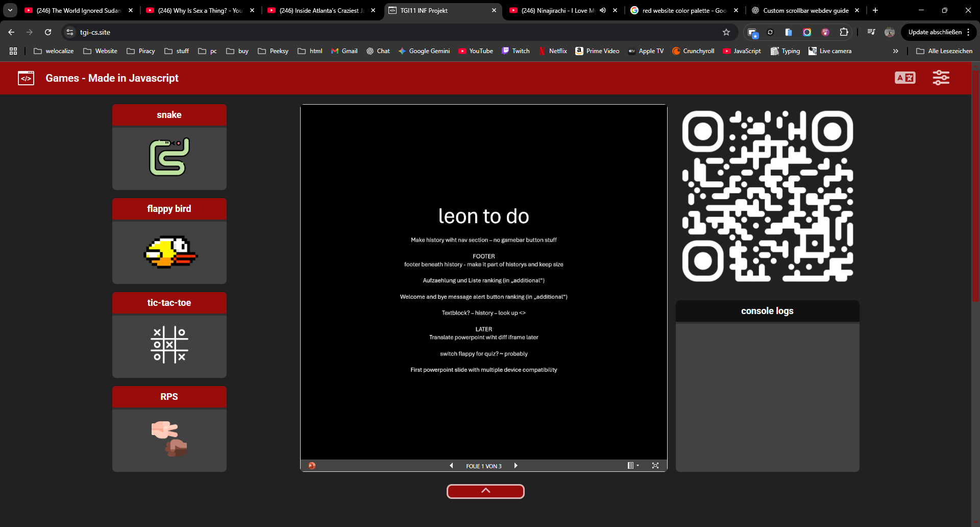This screenshot has height=527, width=980.
Task: Open the slide notes menu dropdown
Action: [633, 466]
